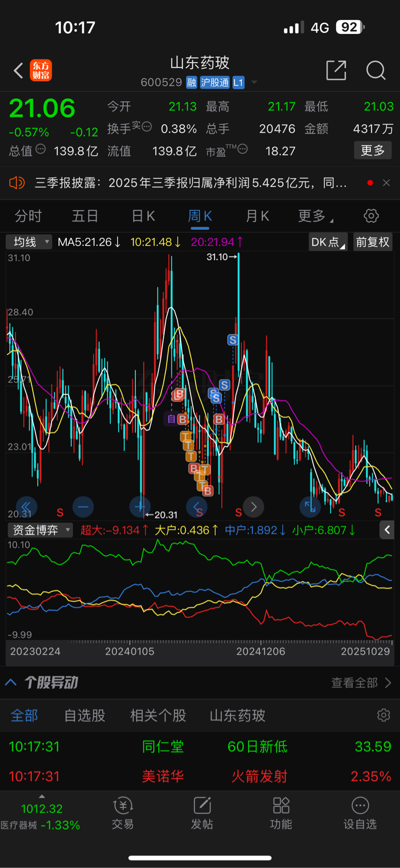Tap the 功能 functions icon
This screenshot has width=400, height=868.
click(281, 813)
